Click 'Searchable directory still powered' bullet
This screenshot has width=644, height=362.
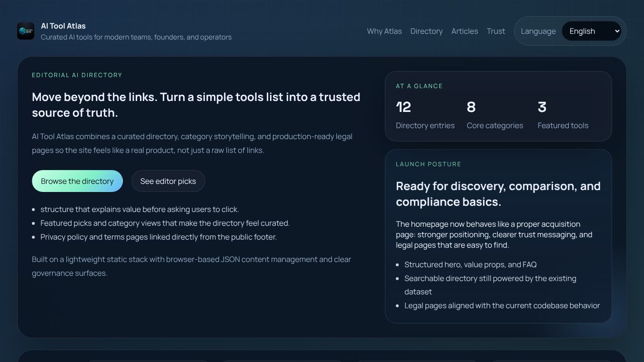(490, 285)
